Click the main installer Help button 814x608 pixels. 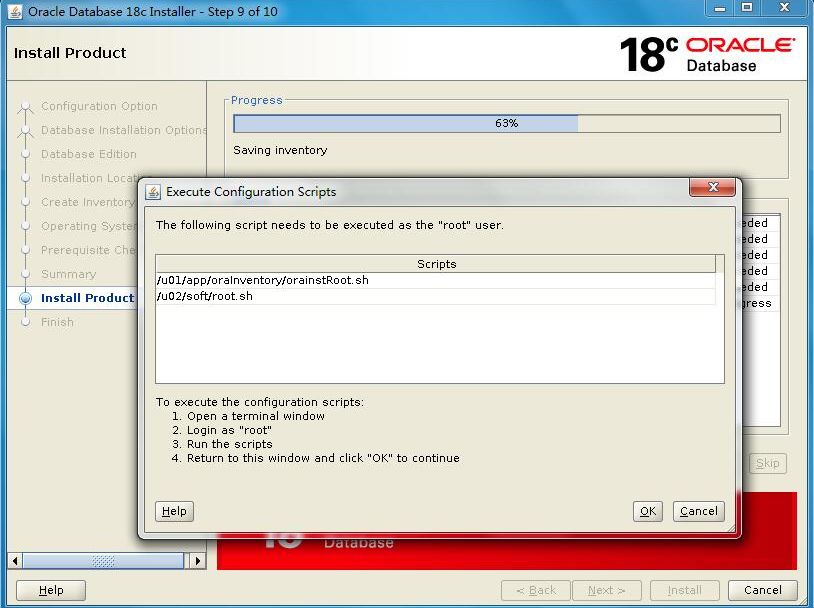[51, 590]
